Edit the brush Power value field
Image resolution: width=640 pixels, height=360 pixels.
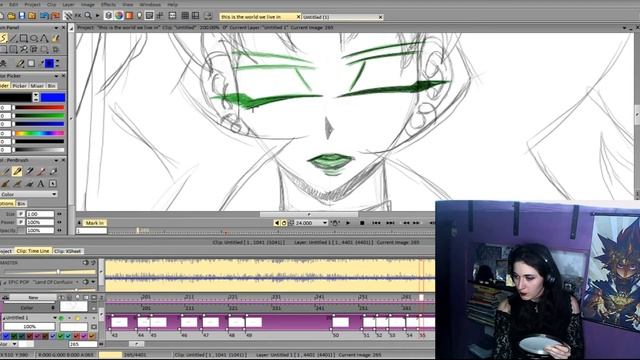(40, 222)
